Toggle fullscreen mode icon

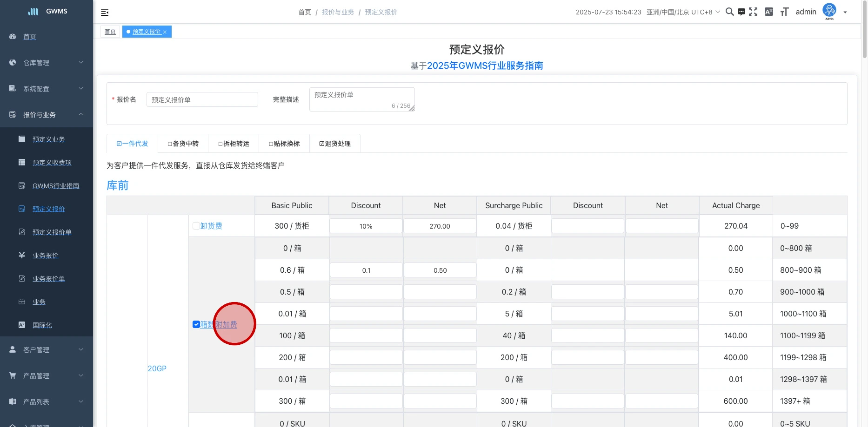coord(753,12)
